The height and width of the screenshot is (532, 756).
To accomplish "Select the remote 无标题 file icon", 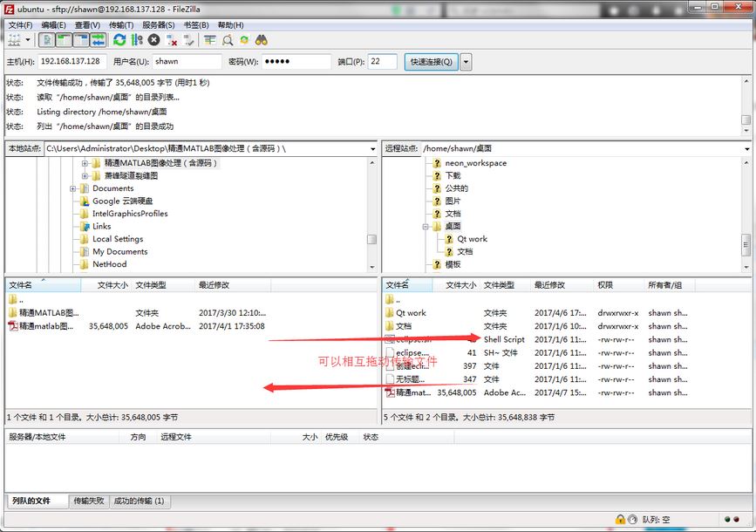I will click(x=390, y=379).
